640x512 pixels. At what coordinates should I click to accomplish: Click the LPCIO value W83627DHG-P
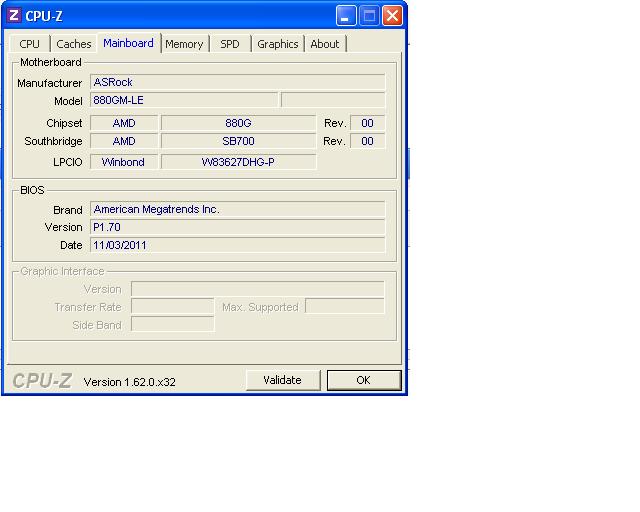click(238, 162)
